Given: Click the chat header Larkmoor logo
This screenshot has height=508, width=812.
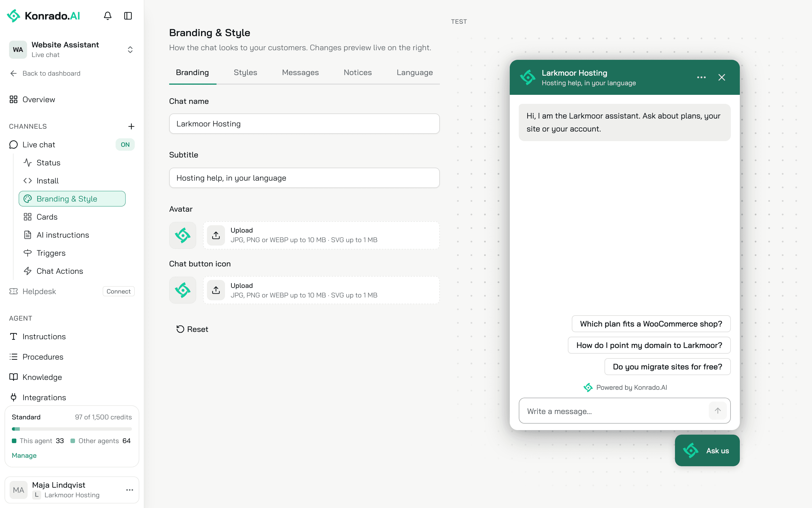Looking at the screenshot, I should 528,77.
